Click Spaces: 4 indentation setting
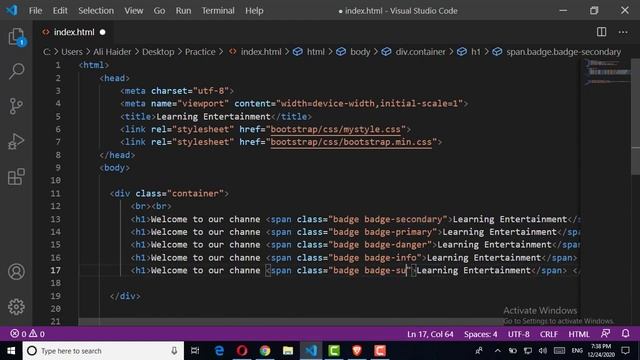 (x=480, y=334)
